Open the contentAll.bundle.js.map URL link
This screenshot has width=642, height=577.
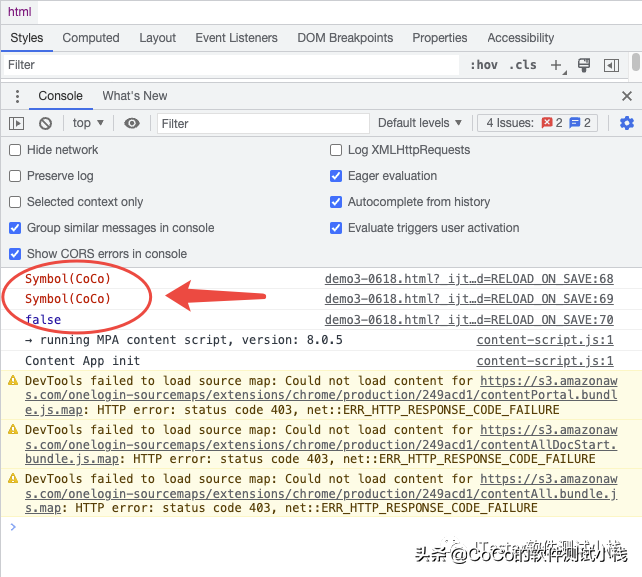(x=321, y=493)
